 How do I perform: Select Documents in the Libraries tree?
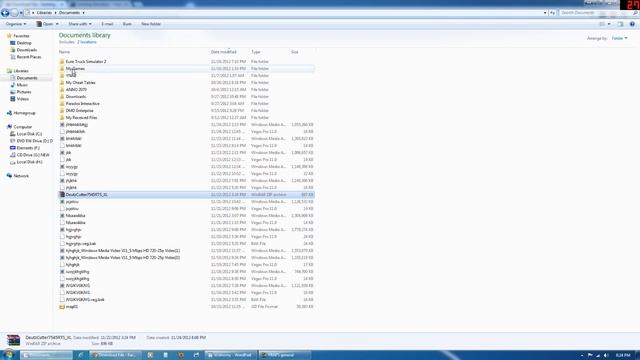pyautogui.click(x=27, y=78)
